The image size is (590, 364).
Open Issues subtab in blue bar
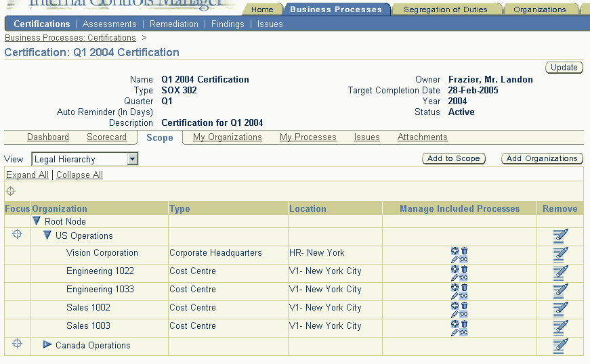click(x=270, y=24)
